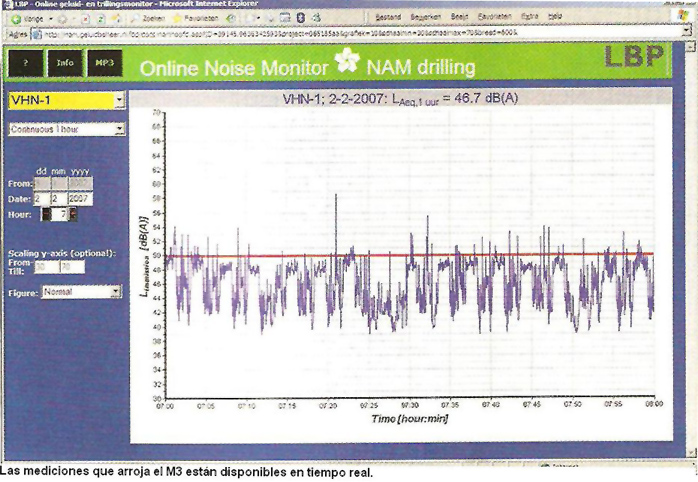Expand the Continuous 1 hour dropdown
This screenshot has width=698, height=482.
pos(120,130)
